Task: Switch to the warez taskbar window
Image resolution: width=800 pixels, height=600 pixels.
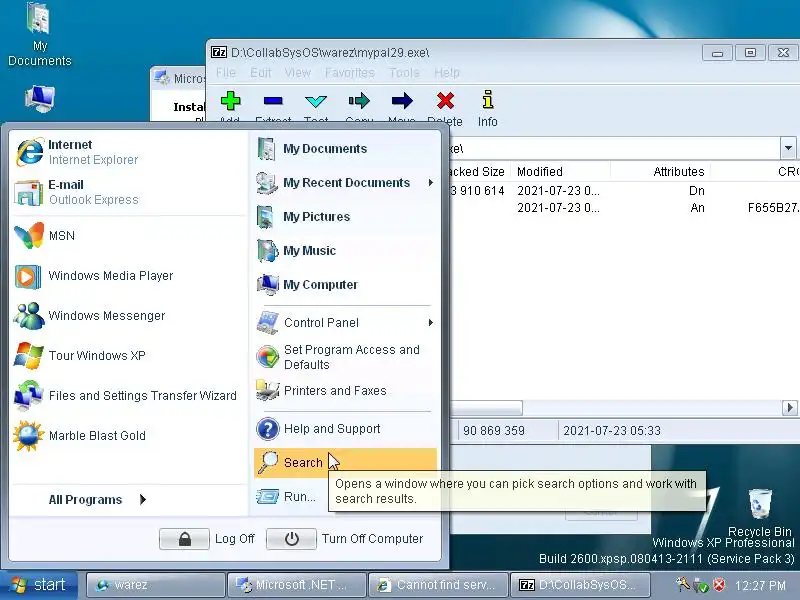Action: pyautogui.click(x=156, y=585)
